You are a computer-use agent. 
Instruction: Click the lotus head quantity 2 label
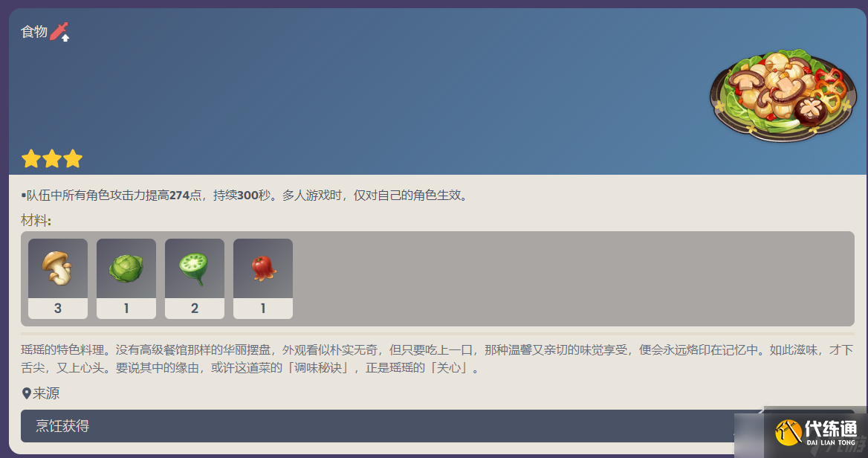pos(194,309)
